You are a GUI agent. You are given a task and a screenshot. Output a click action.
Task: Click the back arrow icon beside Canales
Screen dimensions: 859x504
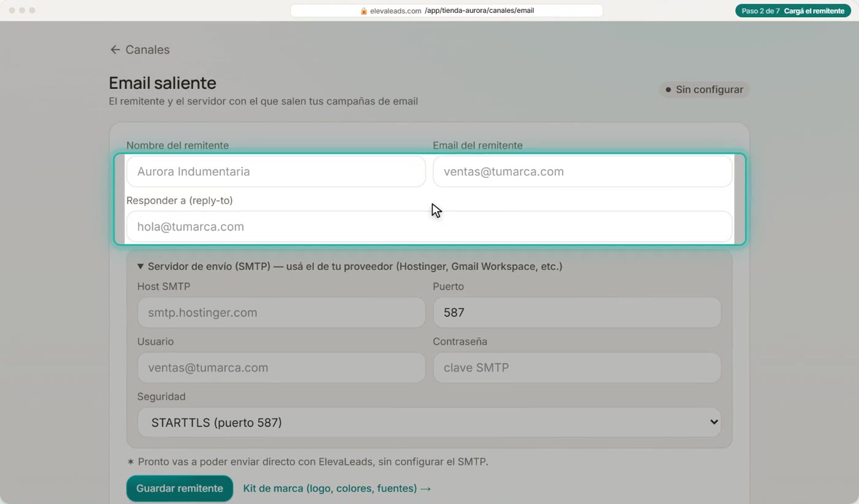coord(115,50)
